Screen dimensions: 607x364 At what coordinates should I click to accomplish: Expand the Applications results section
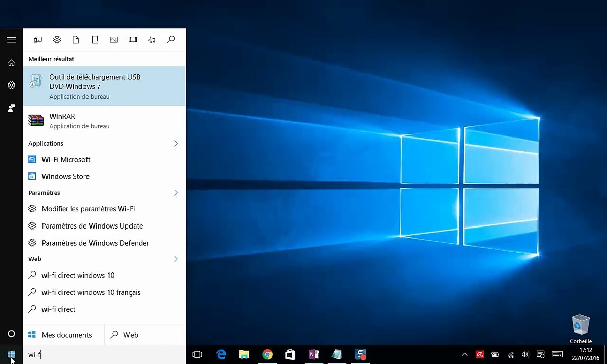176,144
